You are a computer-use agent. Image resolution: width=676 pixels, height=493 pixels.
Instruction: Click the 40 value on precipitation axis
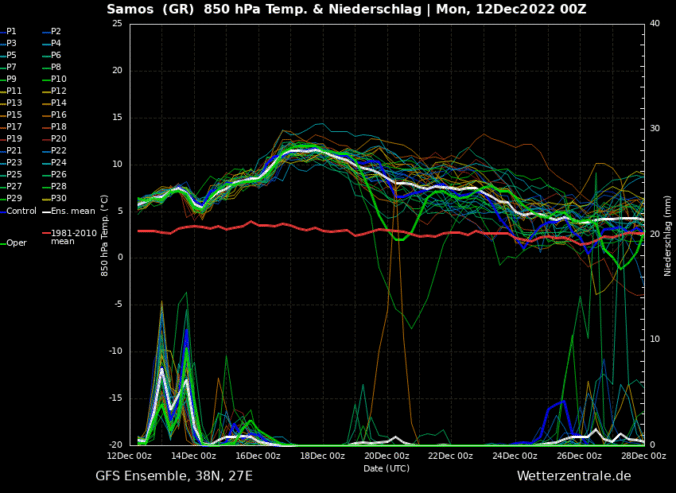(653, 24)
